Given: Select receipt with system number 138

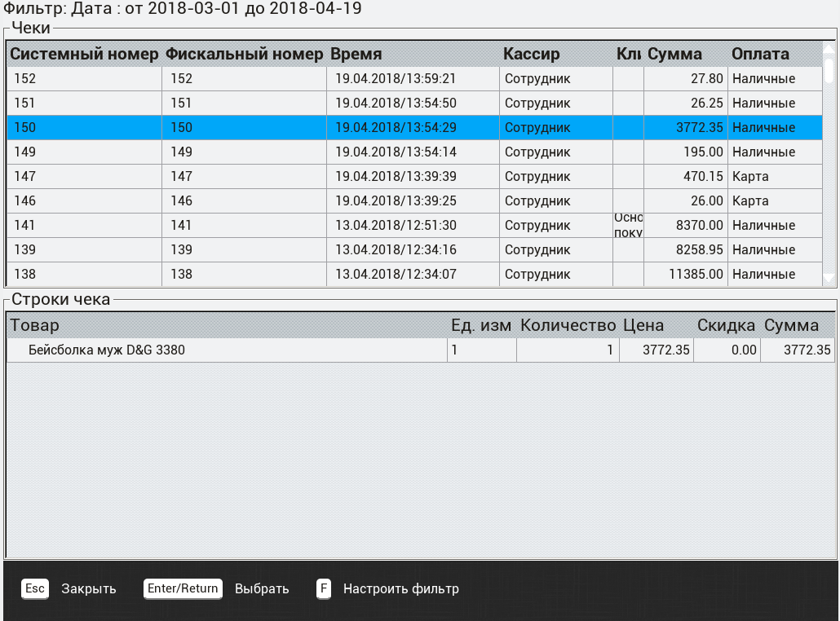Looking at the screenshot, I should [x=414, y=274].
